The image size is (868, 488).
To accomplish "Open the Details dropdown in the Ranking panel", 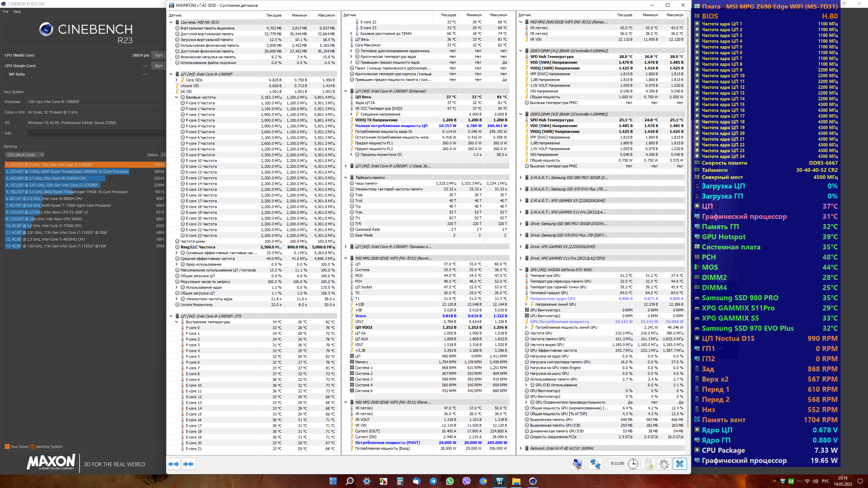I will click(x=163, y=155).
